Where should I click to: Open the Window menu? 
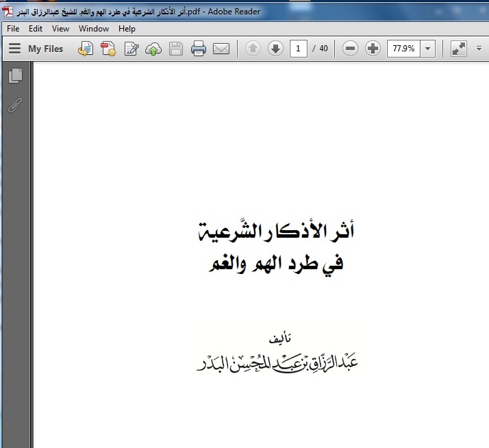click(x=94, y=29)
